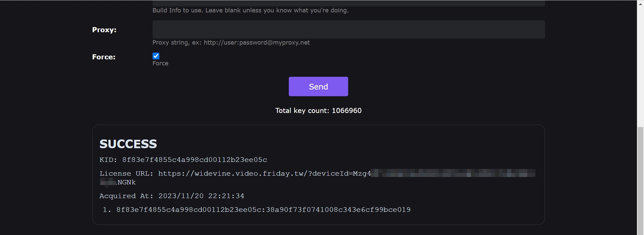The image size is (644, 235).
Task: Click the bold Force: label
Action: click(104, 57)
